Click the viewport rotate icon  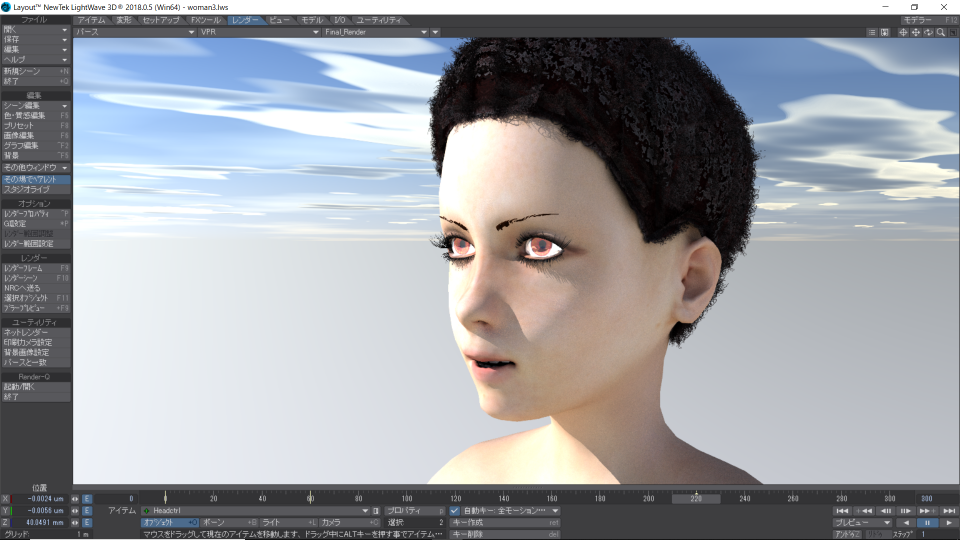[928, 32]
